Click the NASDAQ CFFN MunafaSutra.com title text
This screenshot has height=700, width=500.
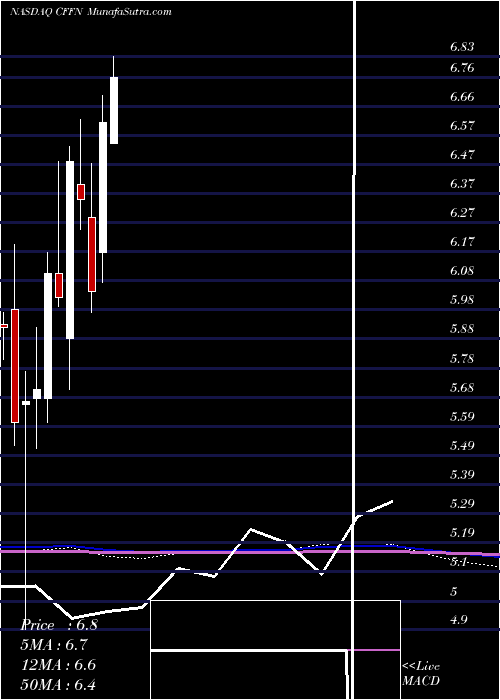[91, 12]
